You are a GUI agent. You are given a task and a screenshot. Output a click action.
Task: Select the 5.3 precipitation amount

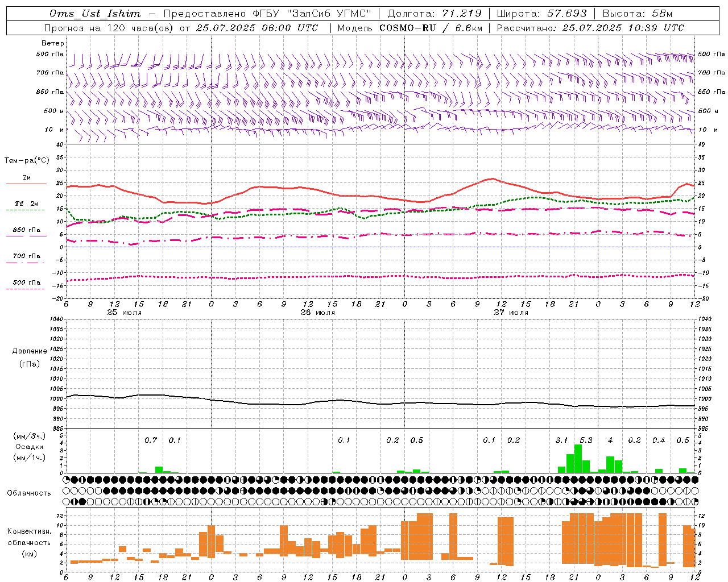point(586,440)
